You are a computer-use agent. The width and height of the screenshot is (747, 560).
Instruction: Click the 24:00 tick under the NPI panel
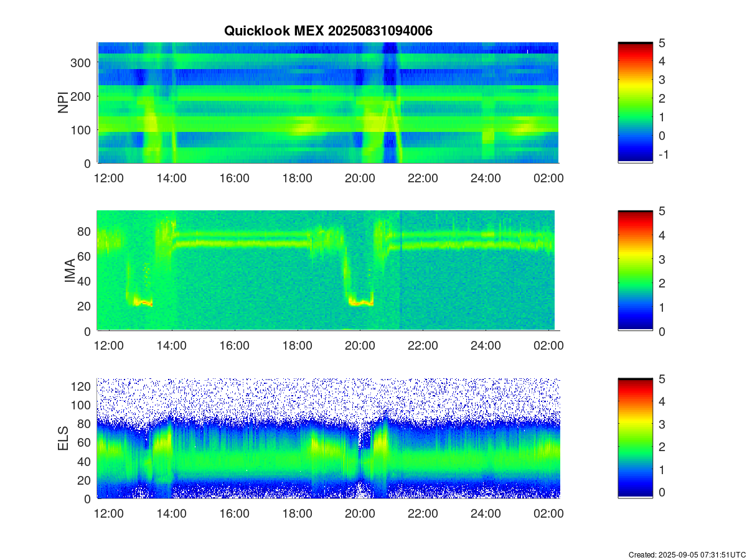click(486, 178)
